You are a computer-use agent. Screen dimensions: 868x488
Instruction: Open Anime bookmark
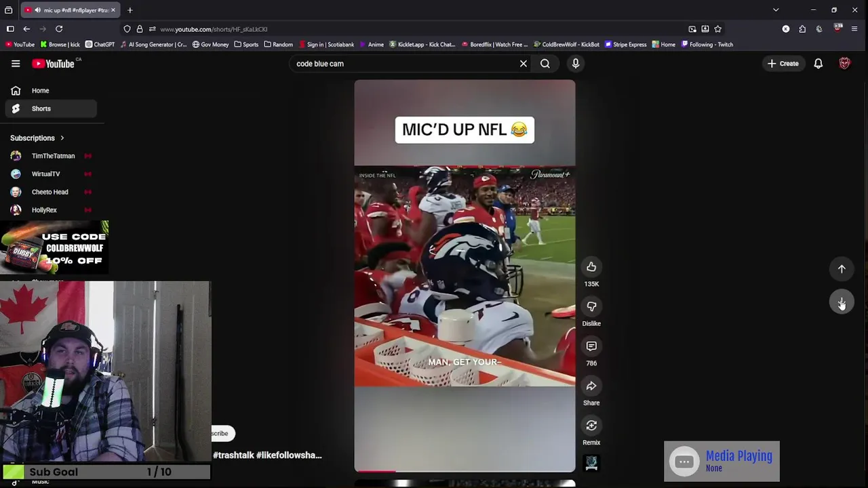coord(372,45)
